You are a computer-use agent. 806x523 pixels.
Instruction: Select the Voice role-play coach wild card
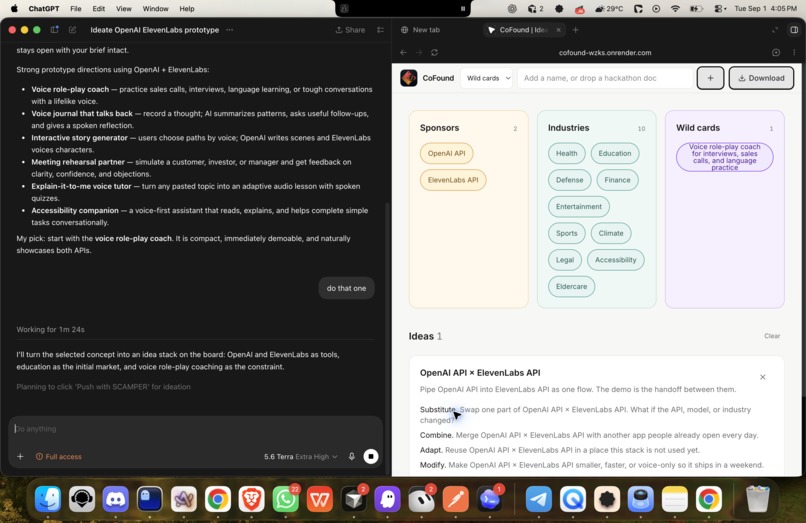tap(724, 157)
